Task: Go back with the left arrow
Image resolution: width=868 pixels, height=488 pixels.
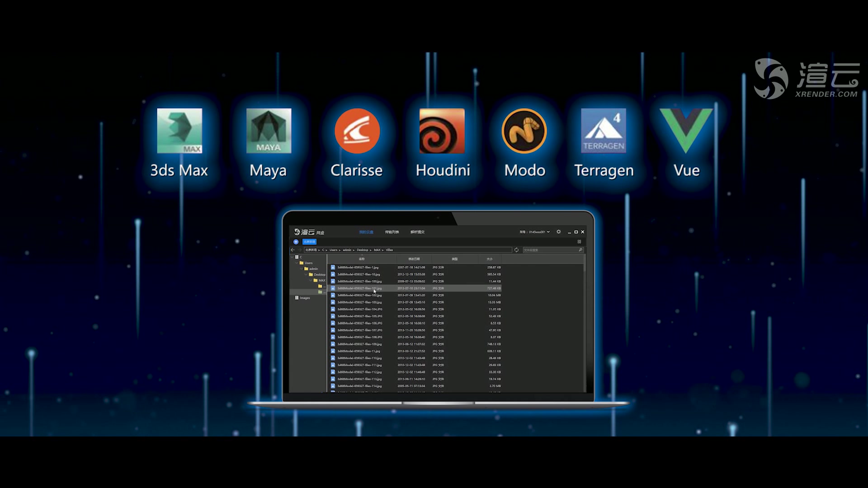Action: click(x=292, y=250)
